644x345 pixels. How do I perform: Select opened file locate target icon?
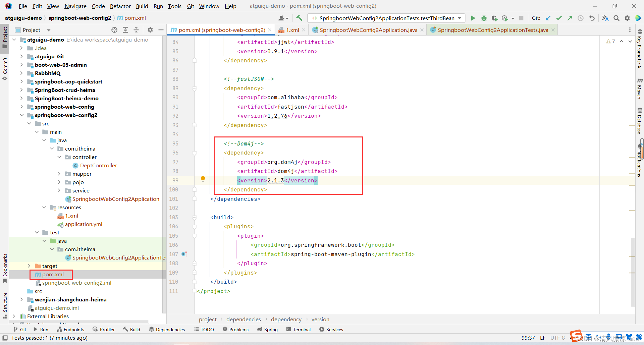click(x=114, y=30)
